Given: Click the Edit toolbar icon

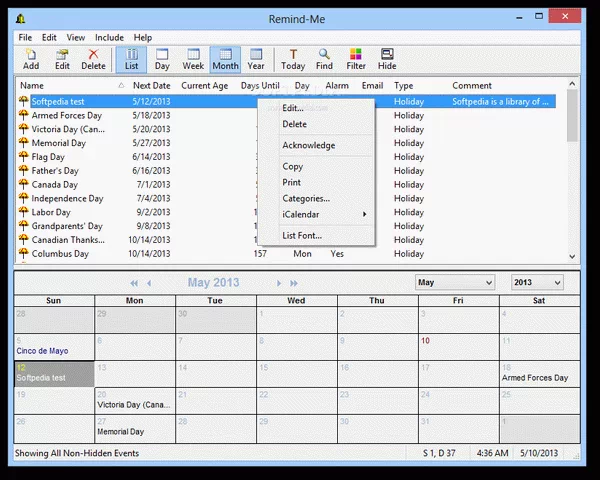Looking at the screenshot, I should [62, 58].
